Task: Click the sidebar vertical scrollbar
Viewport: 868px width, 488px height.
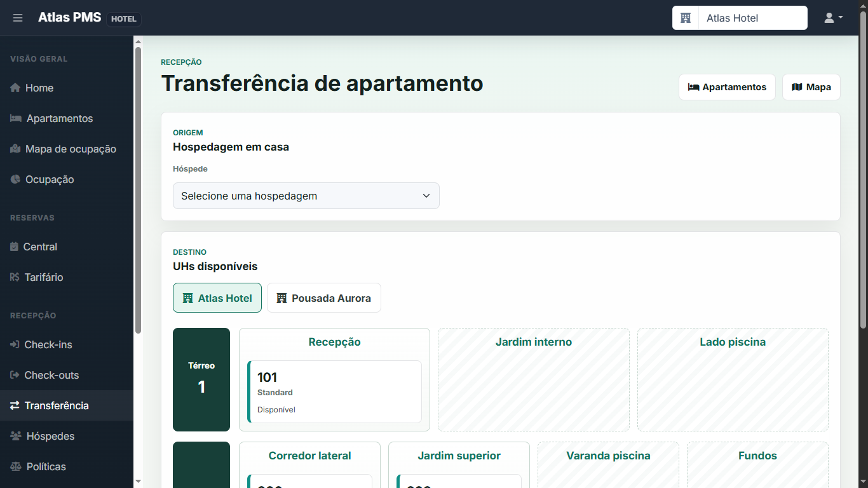Action: tap(138, 189)
